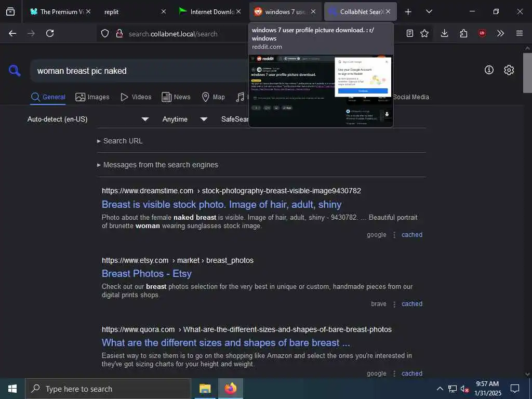Screen dimensions: 532x399
Task: Open cached link for Quora result
Action: tap(412, 373)
